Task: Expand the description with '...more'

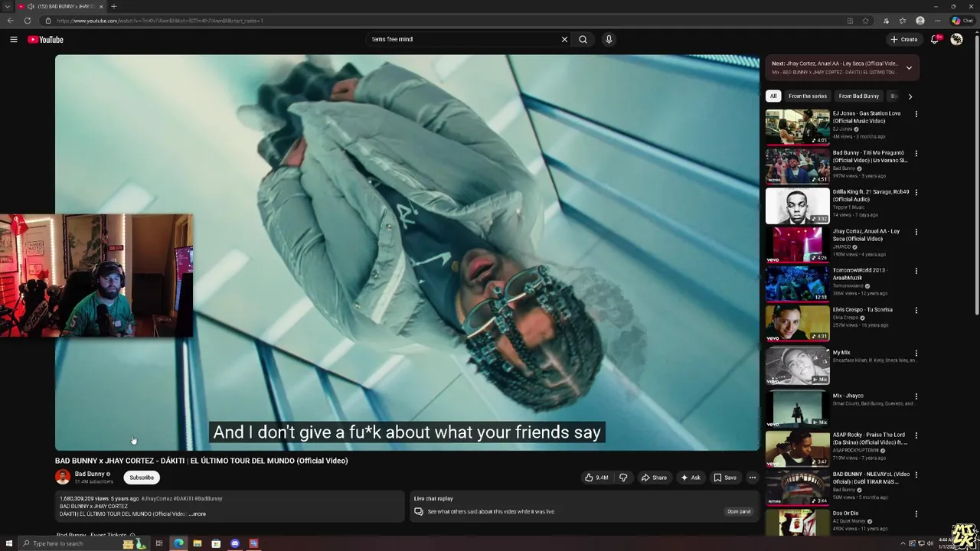Action: pos(198,514)
